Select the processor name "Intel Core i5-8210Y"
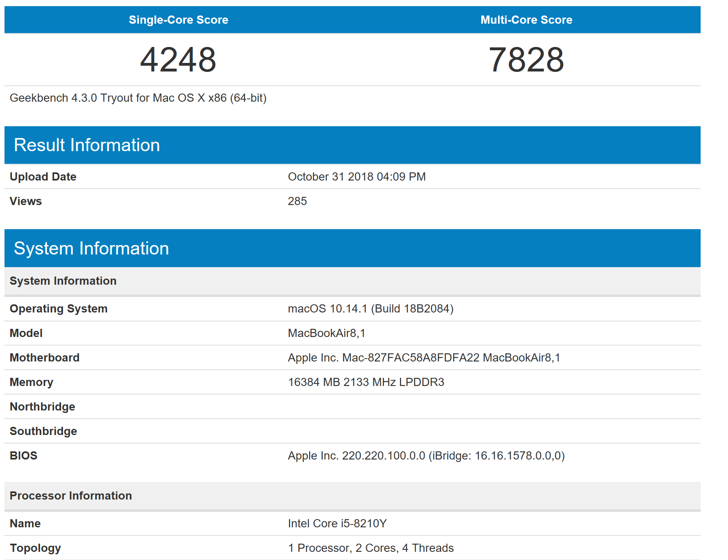The height and width of the screenshot is (560, 728). pos(337,524)
